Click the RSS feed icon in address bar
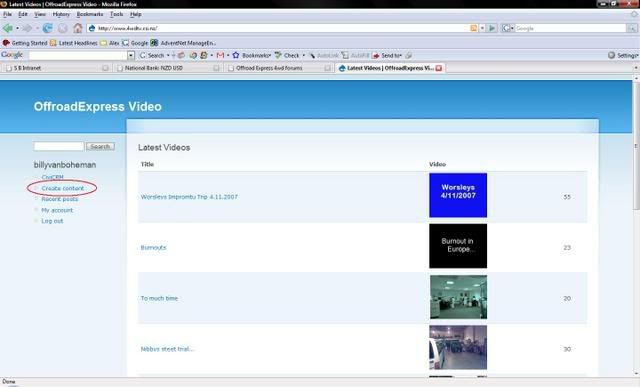640x387 pixels. 473,28
